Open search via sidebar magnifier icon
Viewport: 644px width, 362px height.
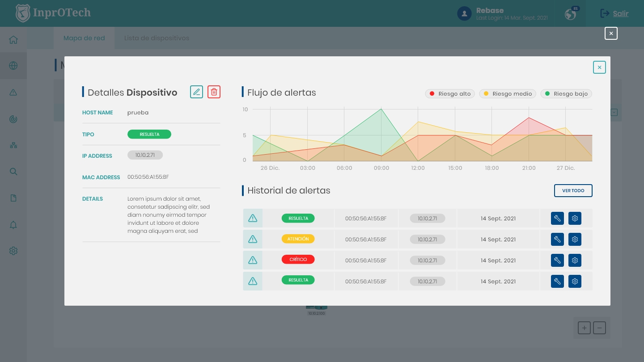point(13,172)
